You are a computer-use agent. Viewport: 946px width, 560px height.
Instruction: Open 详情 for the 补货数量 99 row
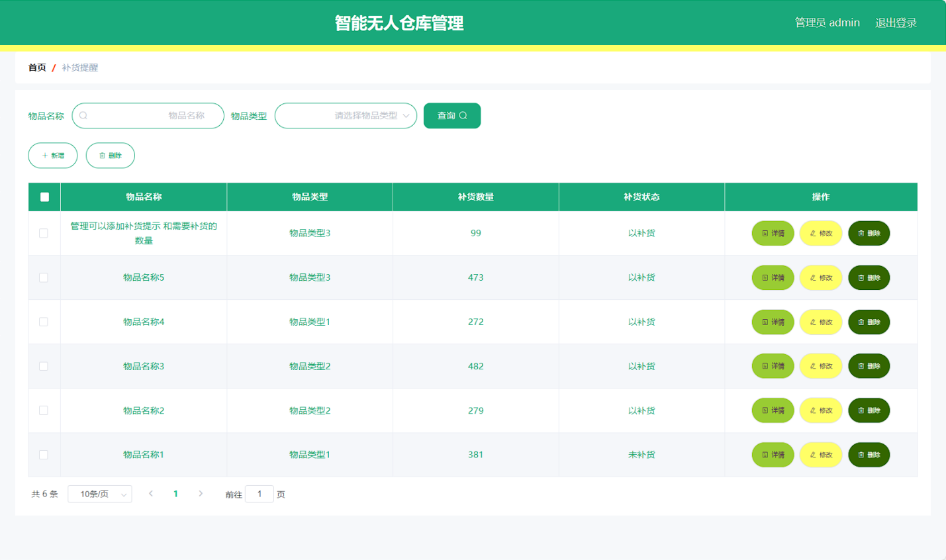[773, 233]
